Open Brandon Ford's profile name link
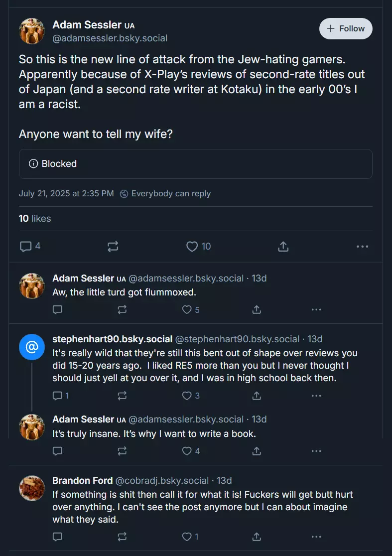Screen dimensions: 392x556 pos(83,480)
